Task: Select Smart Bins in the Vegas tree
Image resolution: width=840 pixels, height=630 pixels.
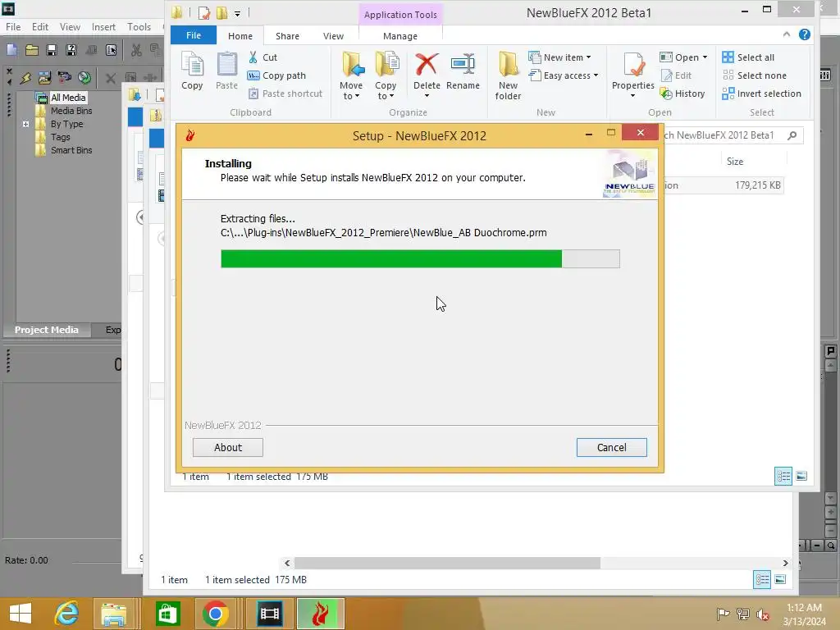Action: point(71,151)
